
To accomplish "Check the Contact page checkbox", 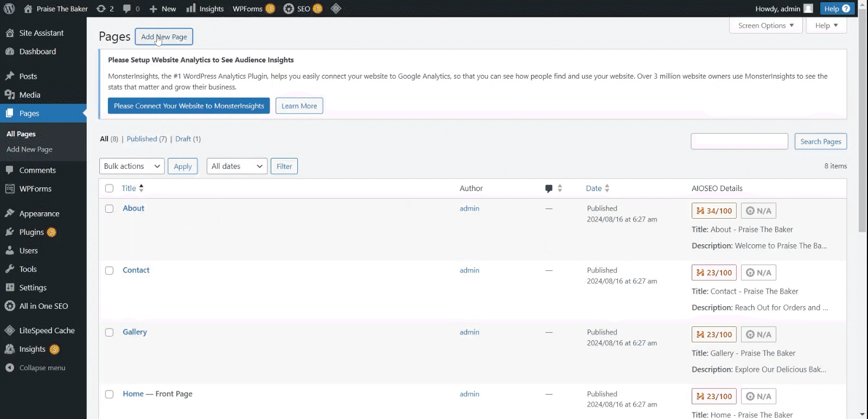I will tap(109, 270).
